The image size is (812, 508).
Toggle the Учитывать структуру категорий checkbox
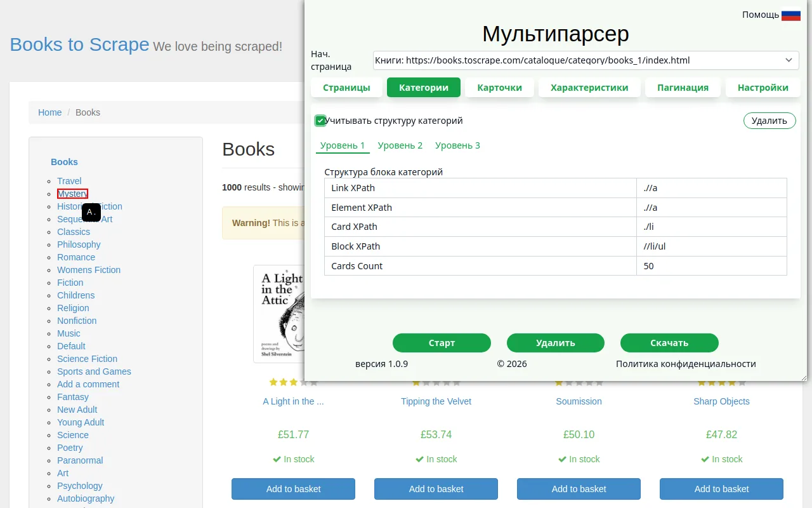pos(320,121)
